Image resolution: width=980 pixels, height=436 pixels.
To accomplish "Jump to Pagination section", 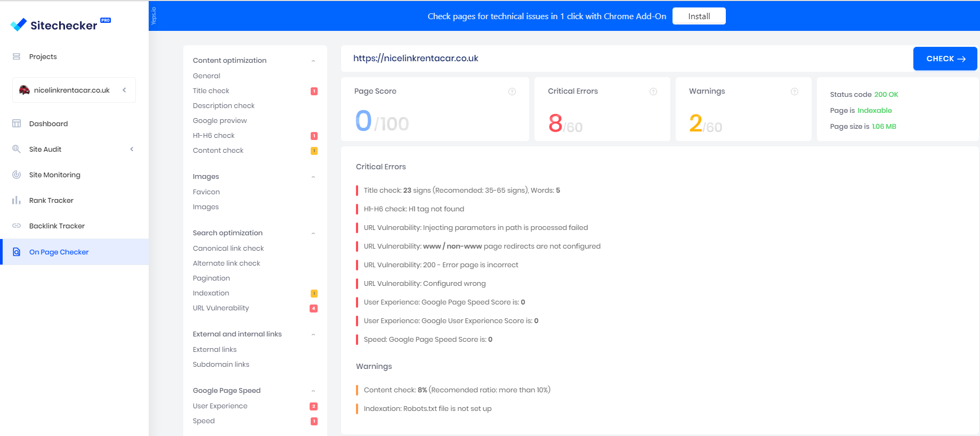I will [212, 278].
